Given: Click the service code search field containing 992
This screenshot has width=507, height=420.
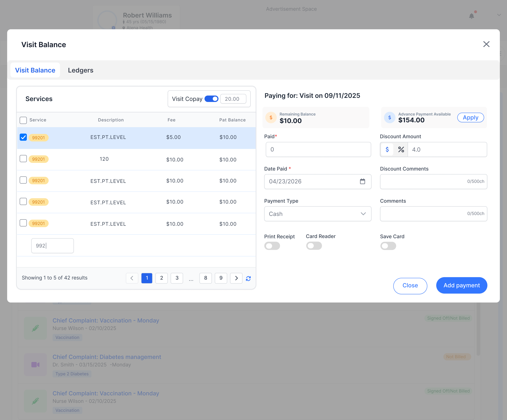Looking at the screenshot, I should click(x=52, y=246).
